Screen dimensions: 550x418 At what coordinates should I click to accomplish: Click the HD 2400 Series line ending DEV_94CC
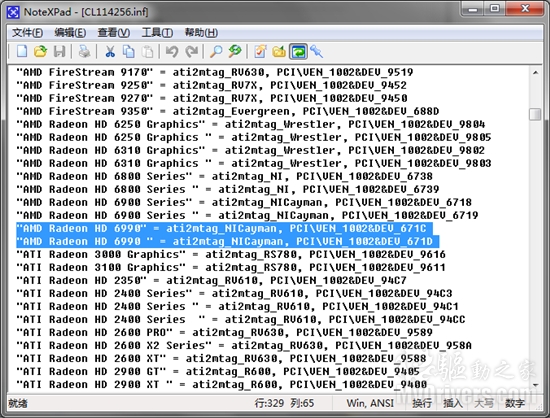pos(240,319)
